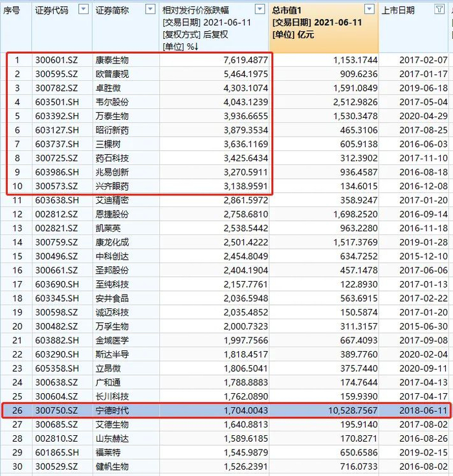Select market cap value 1,698.2520
This screenshot has width=453, height=476.
coord(355,214)
